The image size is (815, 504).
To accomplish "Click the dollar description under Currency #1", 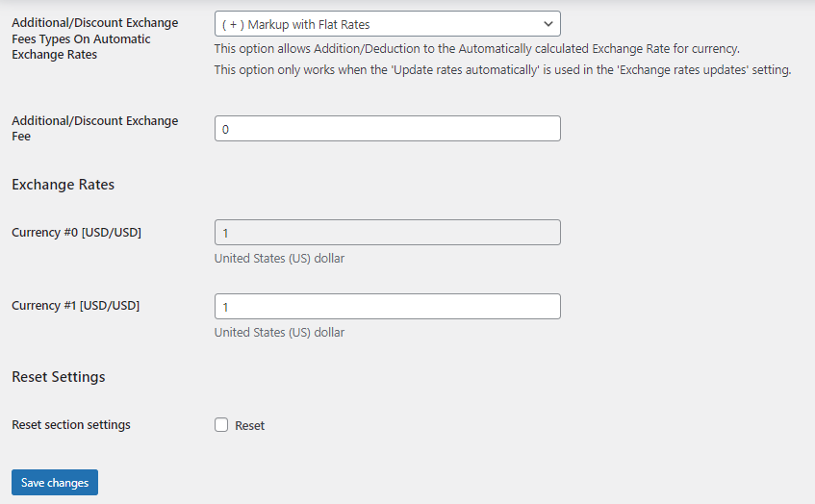I will click(279, 333).
